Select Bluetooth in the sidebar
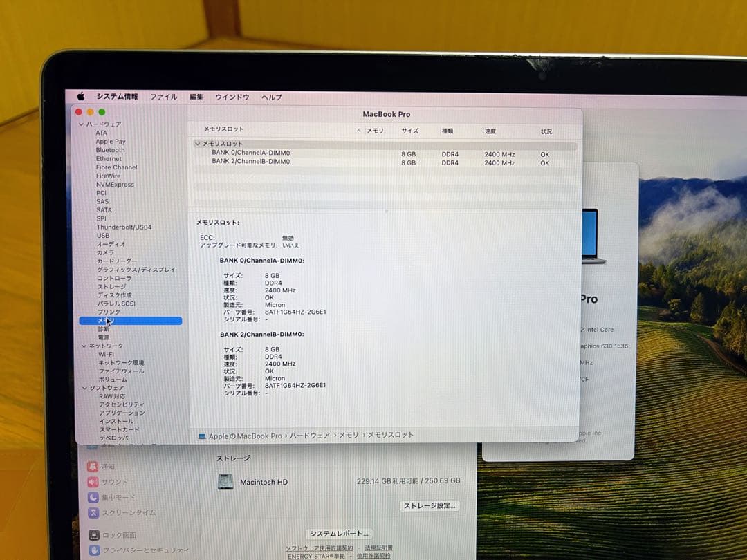 [110, 150]
